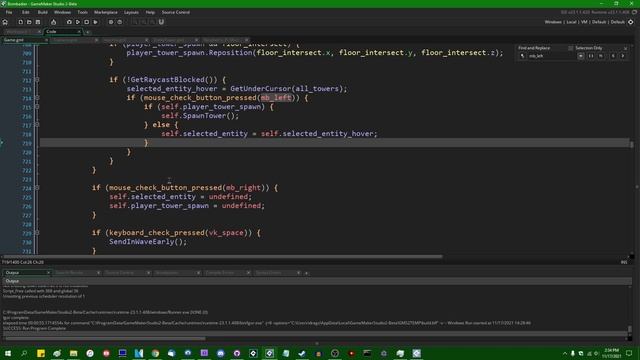Screen dimensions: 640x360
Task: Open project using the folder toolbar icon
Action: pyautogui.click(x=29, y=22)
